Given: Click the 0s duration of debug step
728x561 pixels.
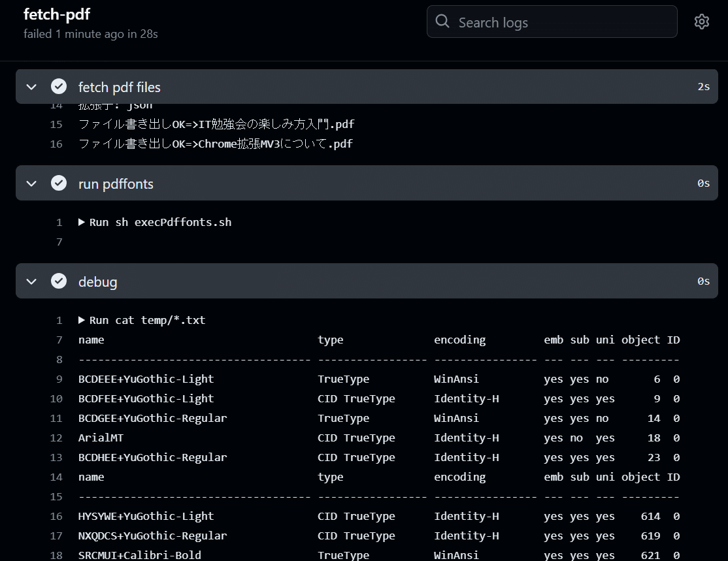Looking at the screenshot, I should pyautogui.click(x=703, y=281).
